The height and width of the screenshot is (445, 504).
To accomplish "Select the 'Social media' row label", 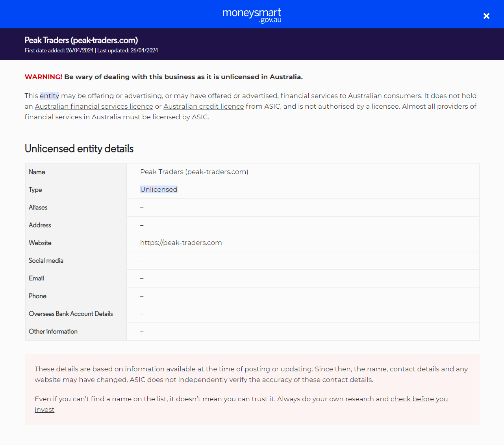I will (46, 261).
